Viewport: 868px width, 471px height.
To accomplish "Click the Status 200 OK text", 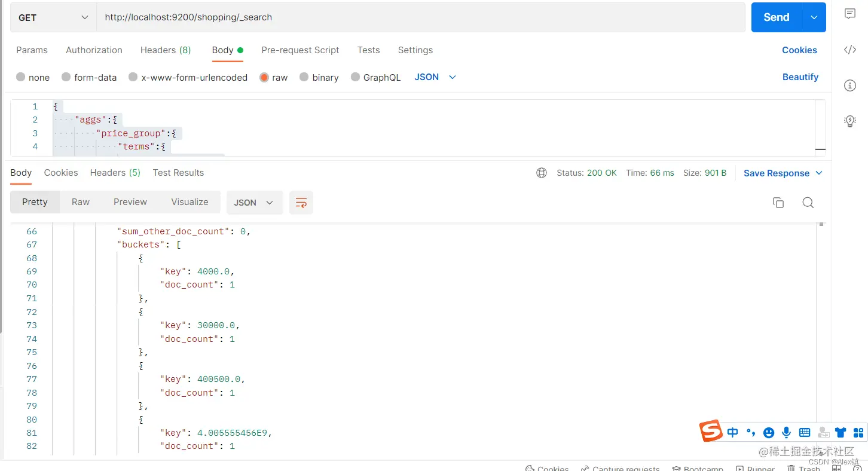I will point(586,173).
